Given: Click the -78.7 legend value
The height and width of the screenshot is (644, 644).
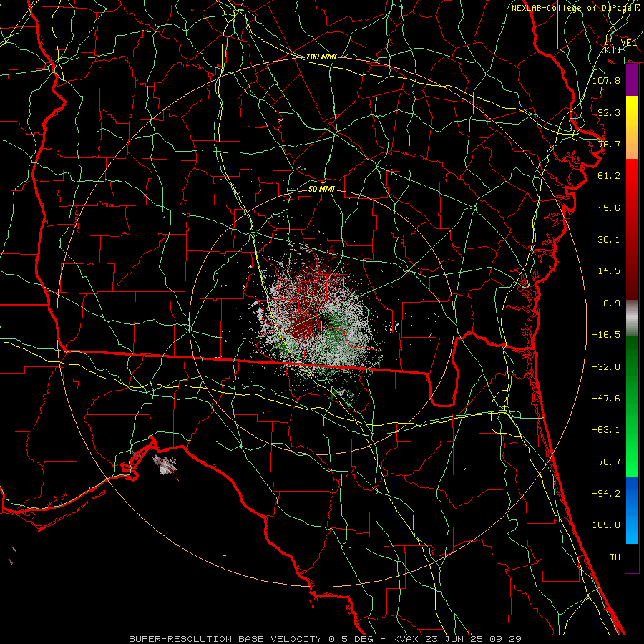Looking at the screenshot, I should (x=606, y=462).
